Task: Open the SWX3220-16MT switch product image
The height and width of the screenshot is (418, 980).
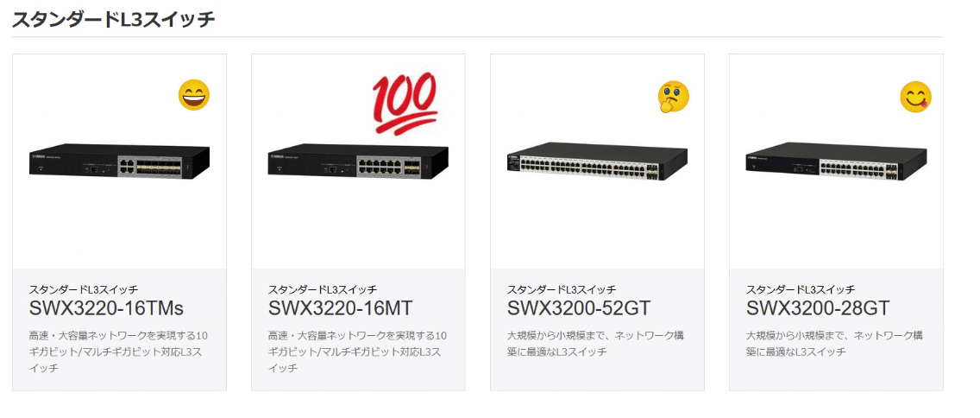Action: point(358,161)
